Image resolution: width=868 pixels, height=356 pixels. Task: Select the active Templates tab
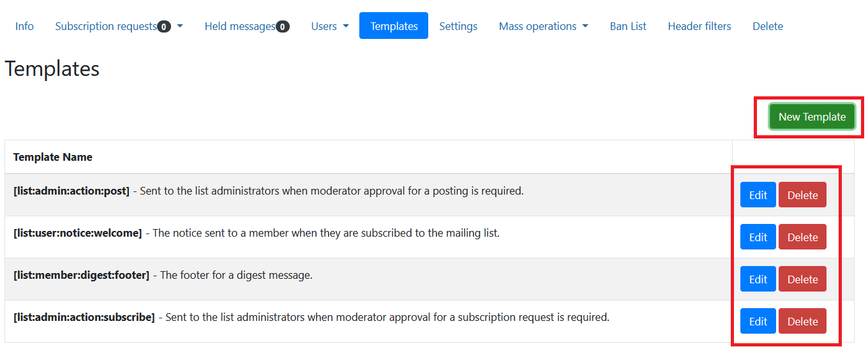click(x=394, y=26)
